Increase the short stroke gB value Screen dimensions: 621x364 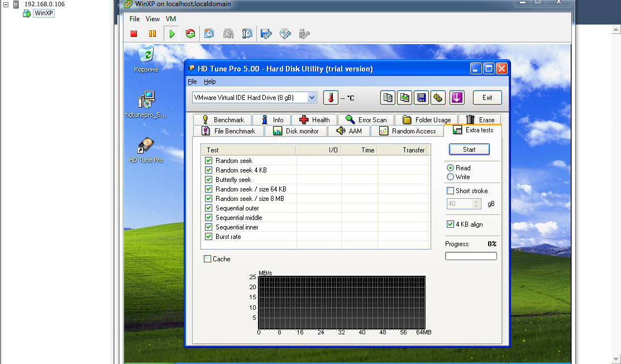tap(476, 202)
